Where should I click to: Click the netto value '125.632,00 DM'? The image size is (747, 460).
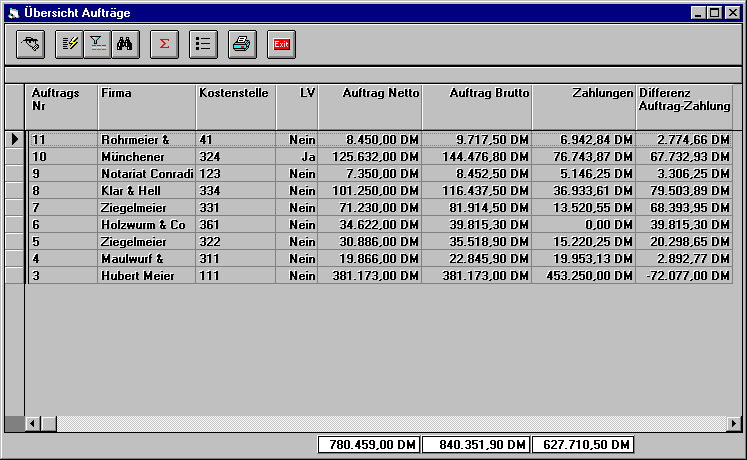pos(370,157)
